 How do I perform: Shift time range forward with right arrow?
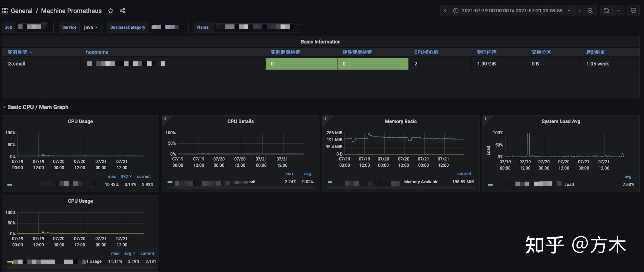pyautogui.click(x=579, y=11)
